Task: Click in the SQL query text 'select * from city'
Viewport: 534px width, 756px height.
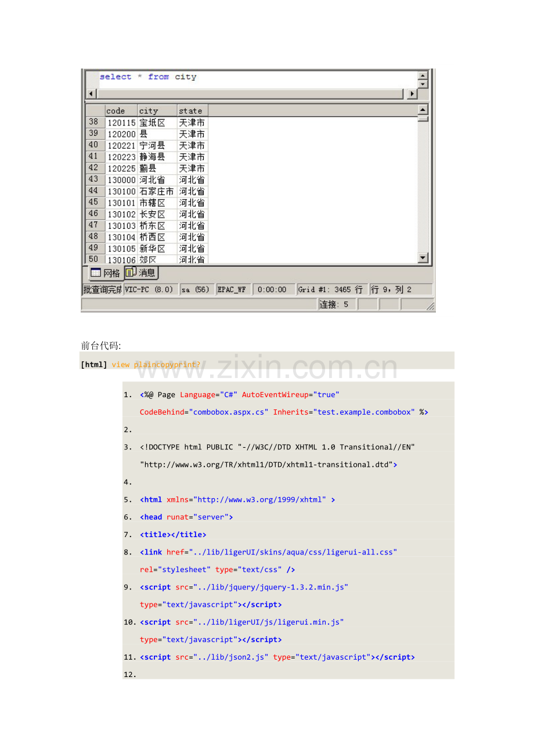Action: click(x=148, y=77)
